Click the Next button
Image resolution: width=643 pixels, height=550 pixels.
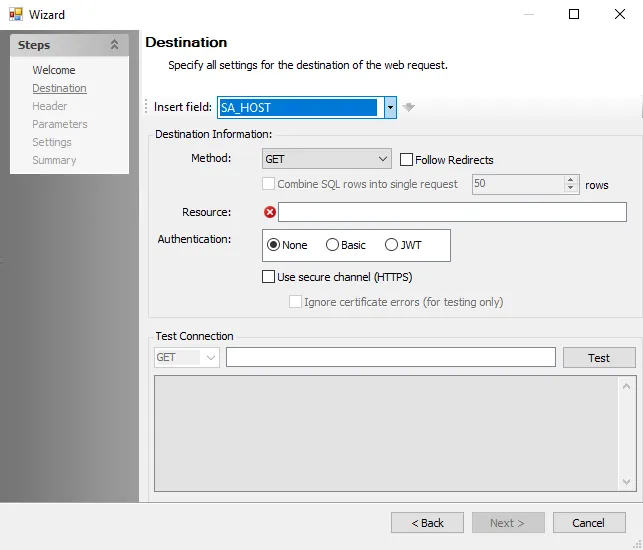[508, 523]
